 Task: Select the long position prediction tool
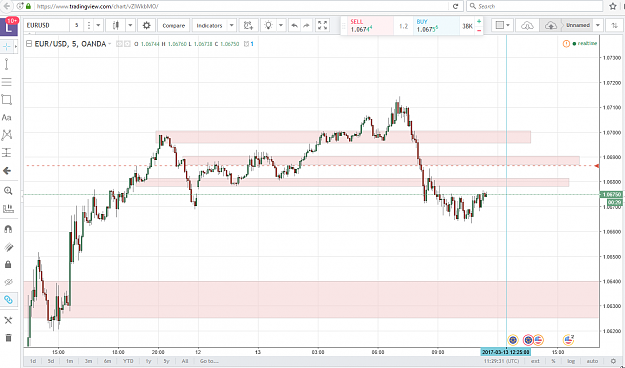click(7, 153)
